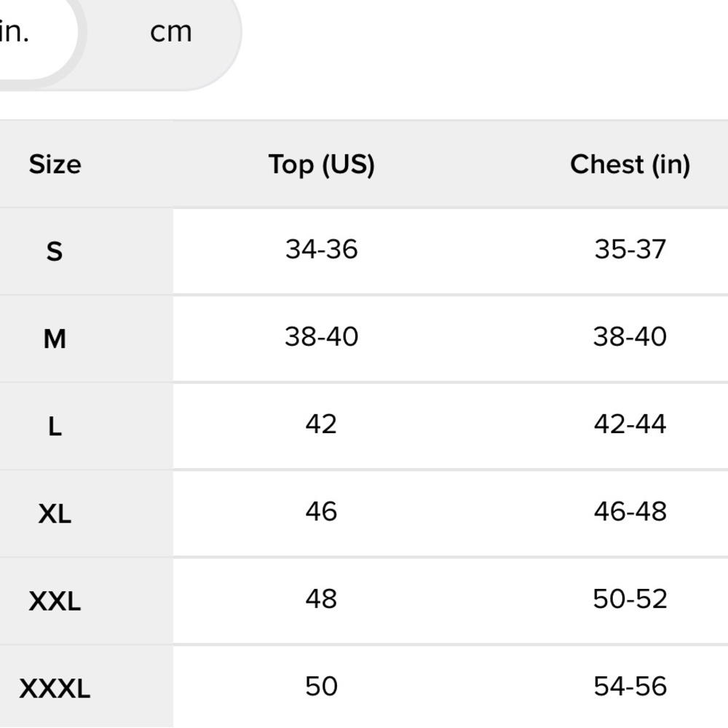Click top size 50 cell
The width and height of the screenshot is (728, 728).
click(321, 687)
